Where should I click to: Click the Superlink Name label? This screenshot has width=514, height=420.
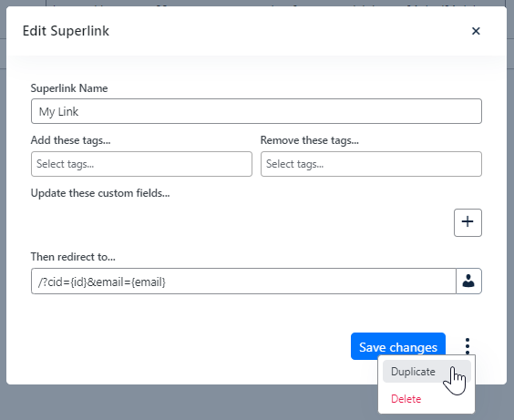coord(69,88)
